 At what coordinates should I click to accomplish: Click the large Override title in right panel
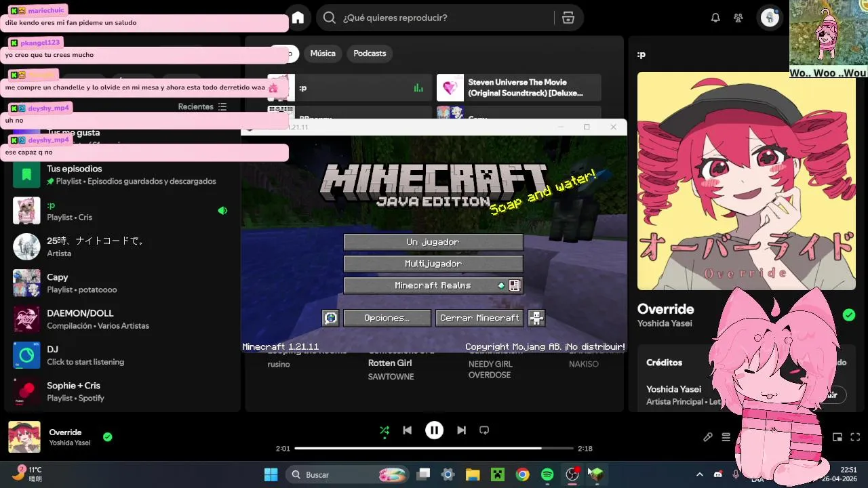pos(665,309)
